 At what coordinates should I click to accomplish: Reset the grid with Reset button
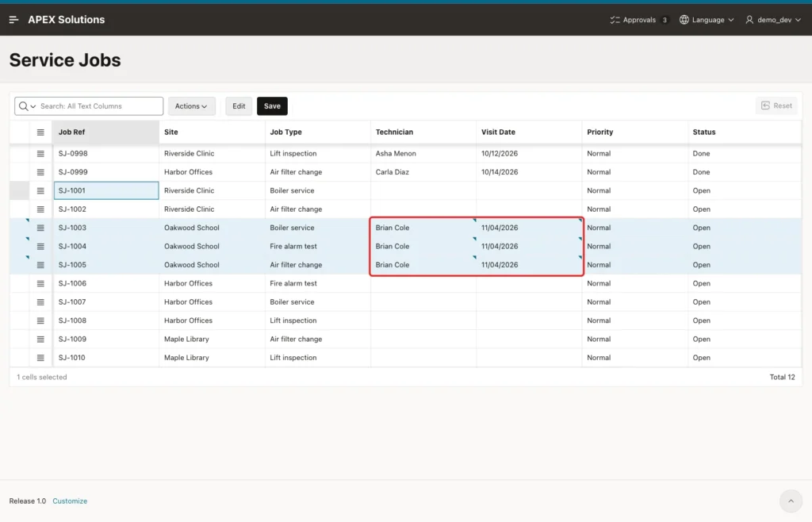tap(776, 106)
